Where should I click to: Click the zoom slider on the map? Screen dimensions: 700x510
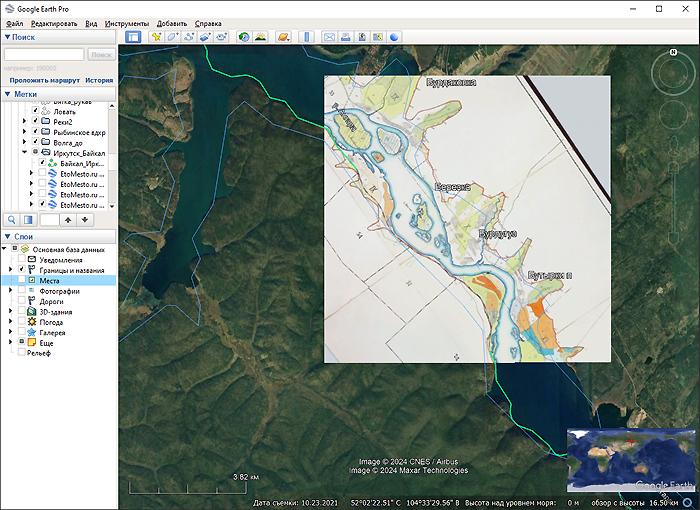pyautogui.click(x=673, y=192)
